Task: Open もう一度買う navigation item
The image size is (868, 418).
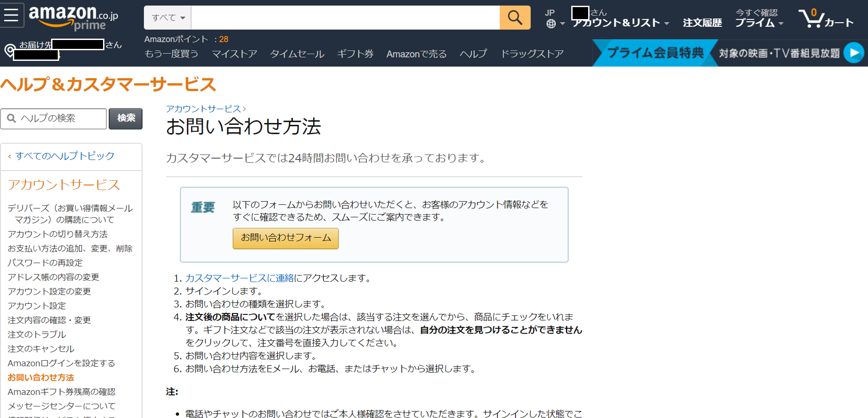Action: (x=171, y=54)
